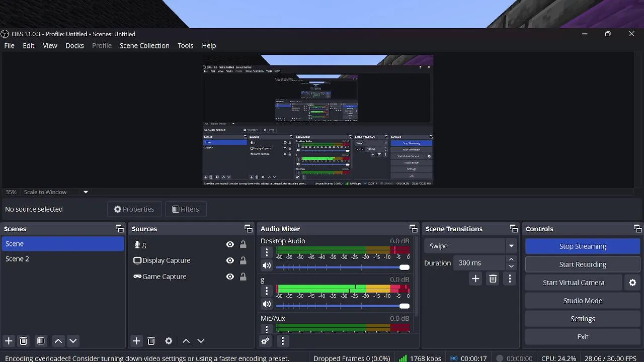644x362 pixels.
Task: Open the Edit menu
Action: pyautogui.click(x=29, y=45)
